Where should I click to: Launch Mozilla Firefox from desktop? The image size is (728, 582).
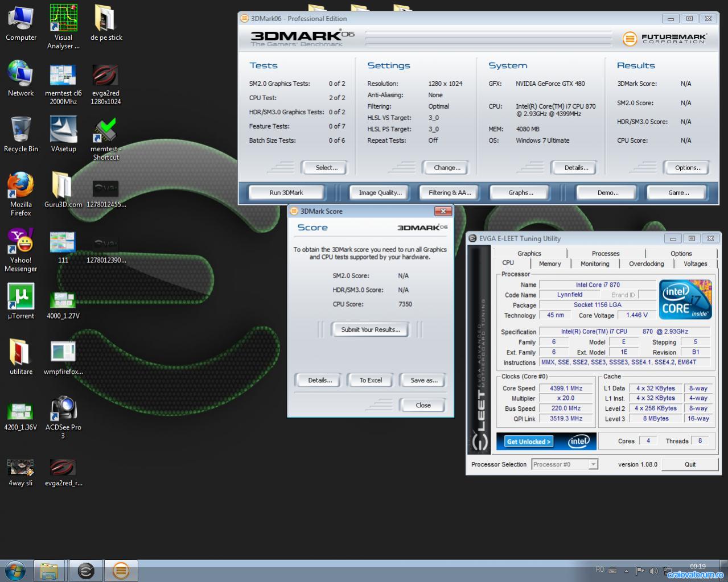[x=21, y=194]
